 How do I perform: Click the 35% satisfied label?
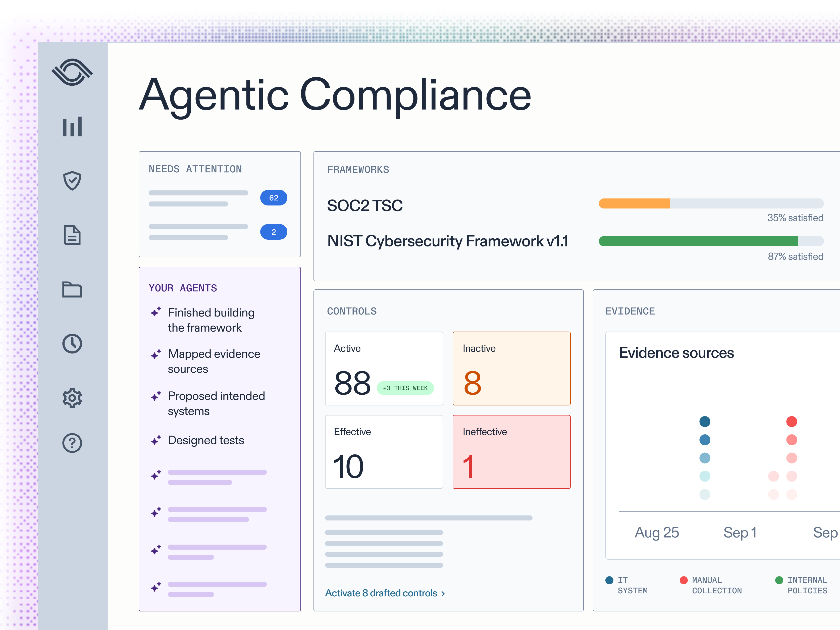pyautogui.click(x=795, y=218)
